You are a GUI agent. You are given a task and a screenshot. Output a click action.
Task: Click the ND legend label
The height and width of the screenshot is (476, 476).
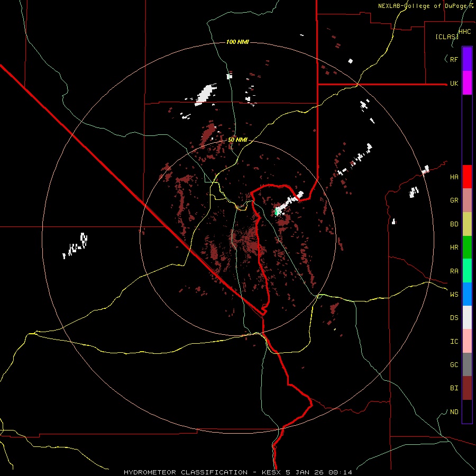[454, 412]
